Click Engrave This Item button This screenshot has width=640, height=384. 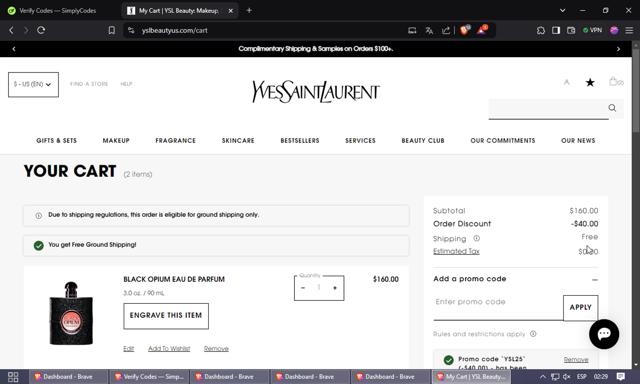[x=166, y=316]
